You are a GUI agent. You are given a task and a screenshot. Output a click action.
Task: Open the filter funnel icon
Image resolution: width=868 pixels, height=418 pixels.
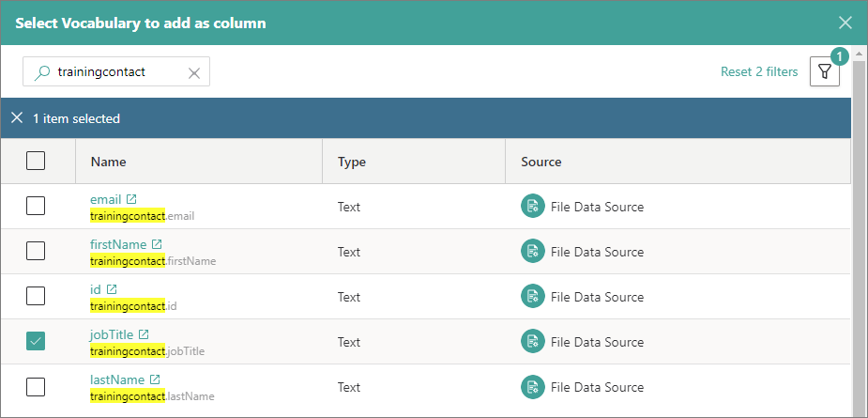[x=824, y=72]
